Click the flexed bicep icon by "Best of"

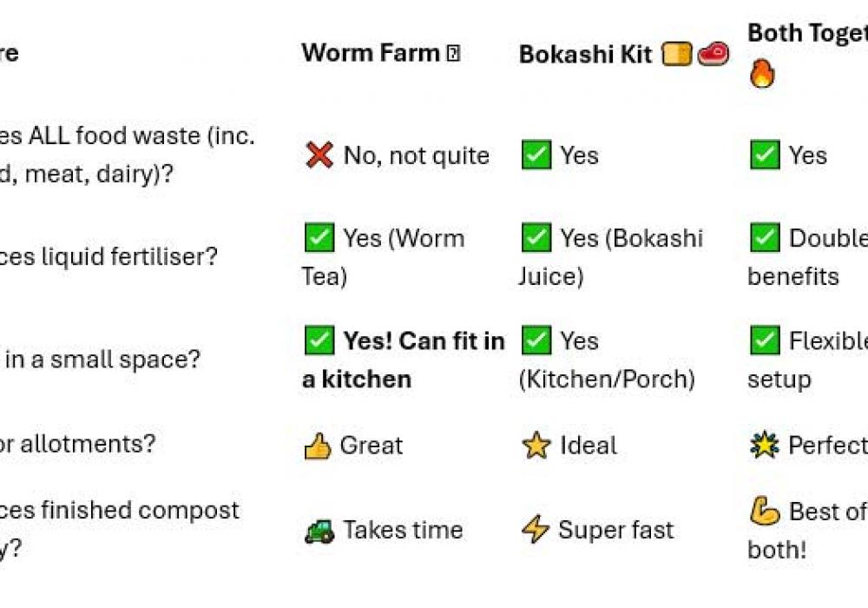click(x=764, y=511)
